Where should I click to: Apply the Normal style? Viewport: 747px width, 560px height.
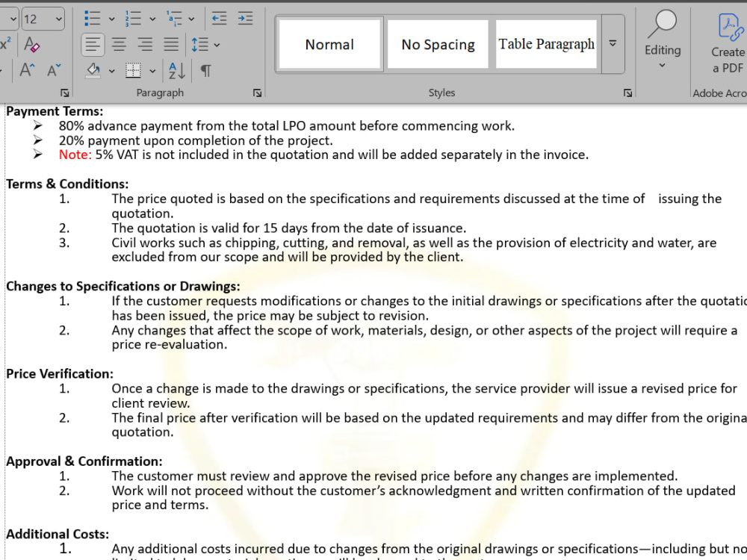click(329, 44)
